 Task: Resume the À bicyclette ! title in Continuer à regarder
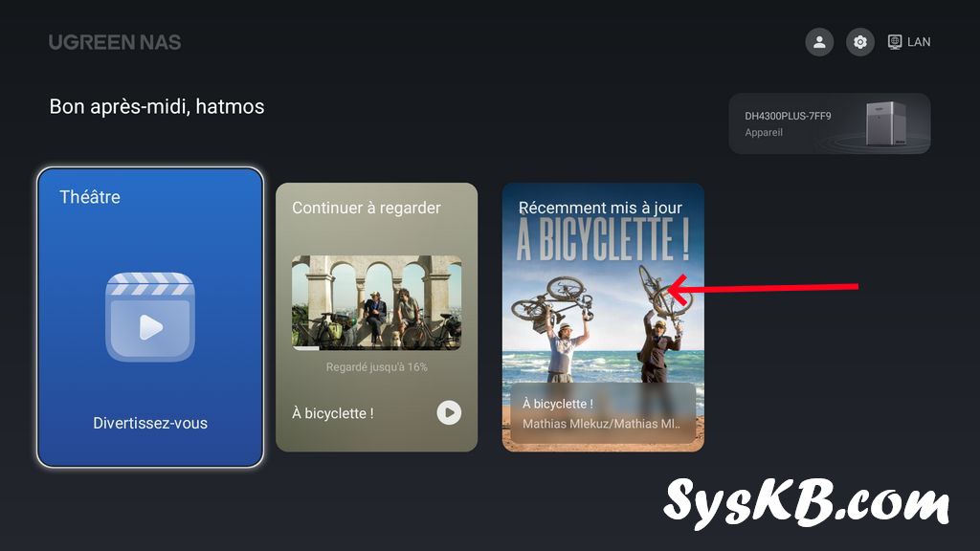[x=333, y=413]
